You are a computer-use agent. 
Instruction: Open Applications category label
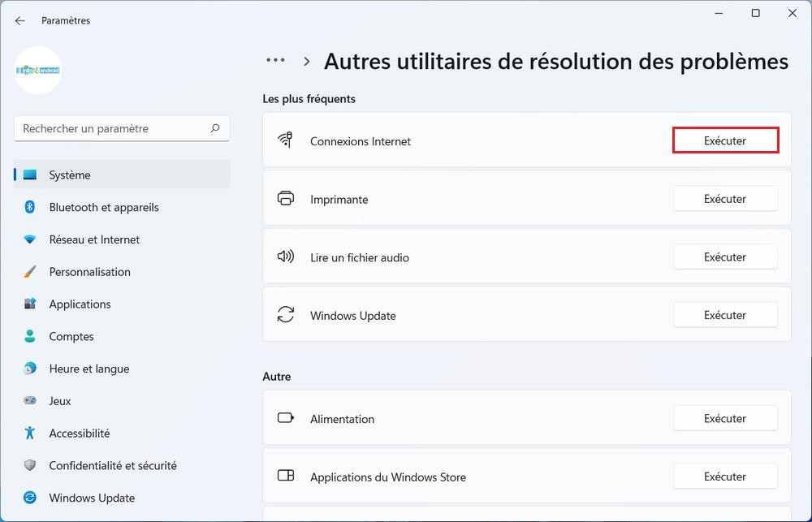tap(80, 304)
